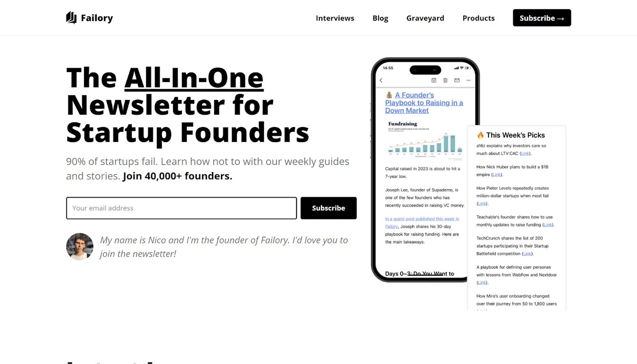The height and width of the screenshot is (364, 637).
Task: Go to the Blog page
Action: 380,18
